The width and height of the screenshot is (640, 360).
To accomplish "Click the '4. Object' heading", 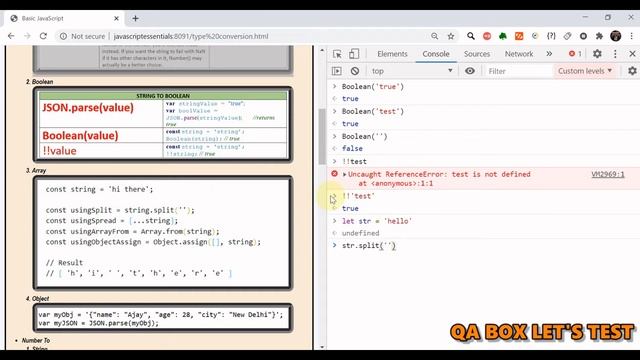I will [37, 299].
